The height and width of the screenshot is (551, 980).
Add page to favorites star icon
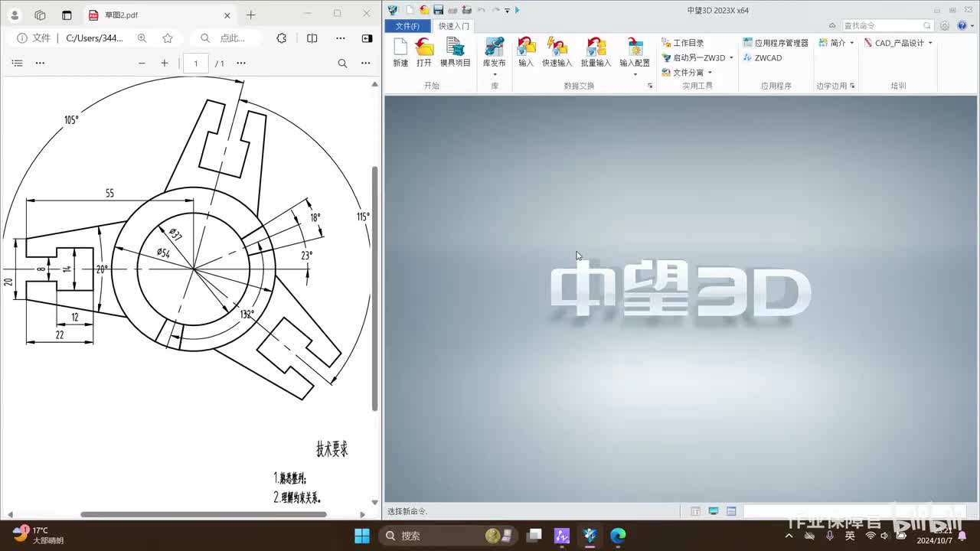click(x=168, y=38)
